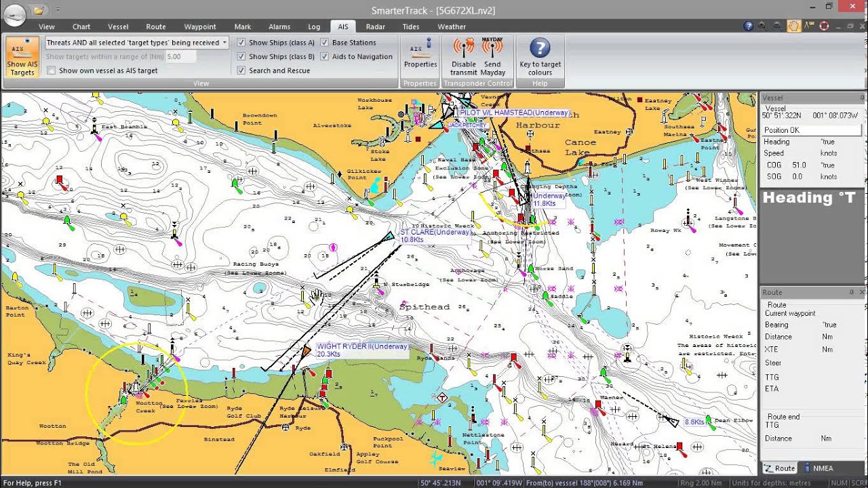
Task: Select the dividers measure tool
Action: click(809, 26)
